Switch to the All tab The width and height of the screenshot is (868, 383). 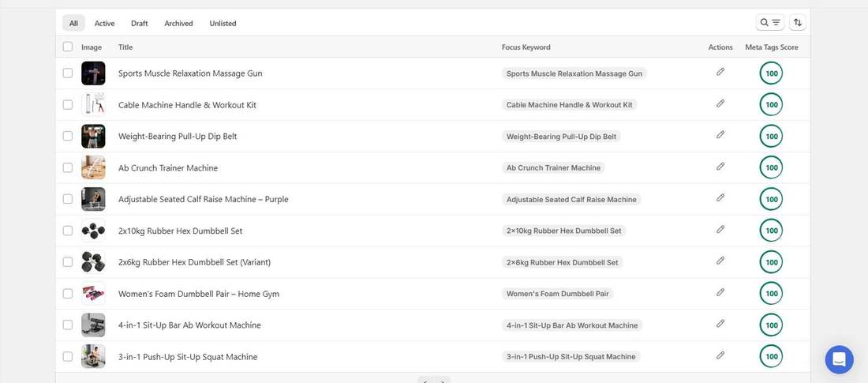click(73, 23)
